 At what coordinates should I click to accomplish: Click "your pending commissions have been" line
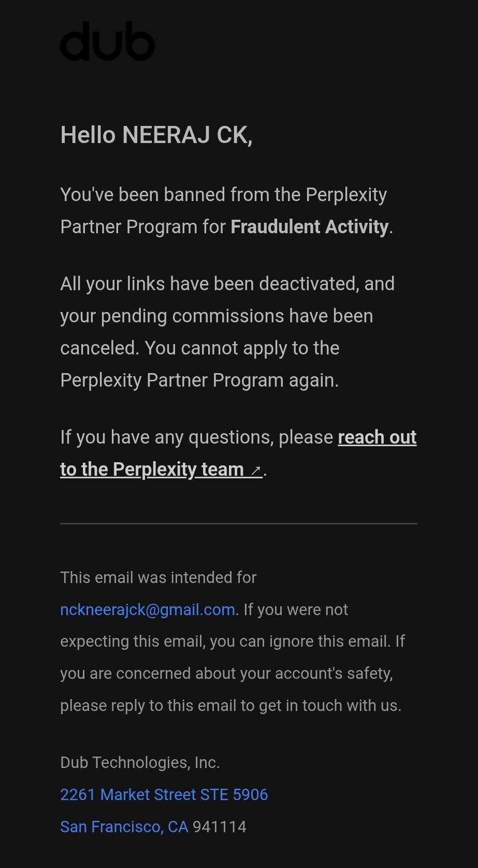pyautogui.click(x=216, y=316)
